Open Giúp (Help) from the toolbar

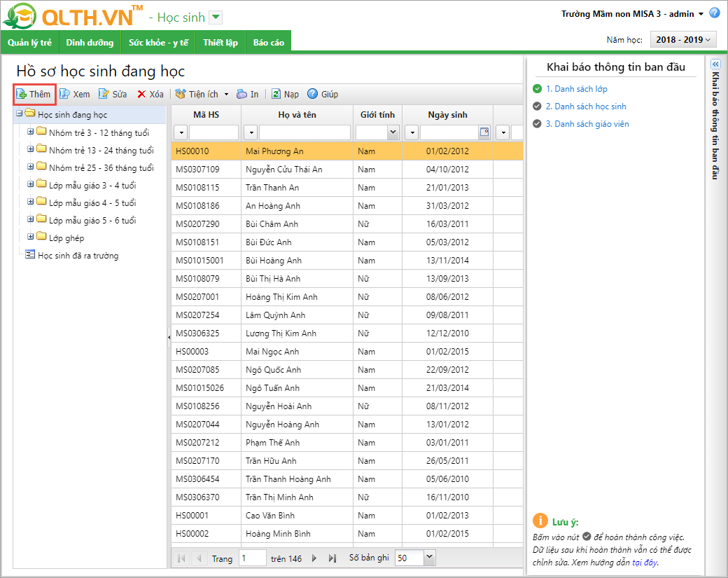[x=312, y=94]
